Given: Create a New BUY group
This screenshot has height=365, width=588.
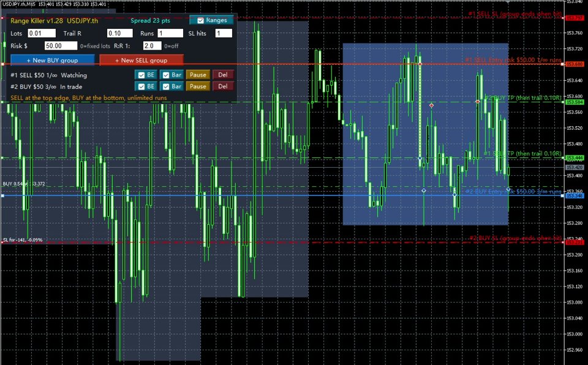Looking at the screenshot, I should click(x=53, y=60).
